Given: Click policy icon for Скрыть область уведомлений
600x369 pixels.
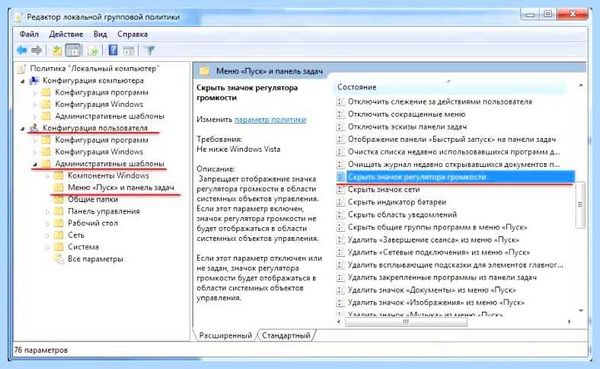Looking at the screenshot, I should click(340, 215).
